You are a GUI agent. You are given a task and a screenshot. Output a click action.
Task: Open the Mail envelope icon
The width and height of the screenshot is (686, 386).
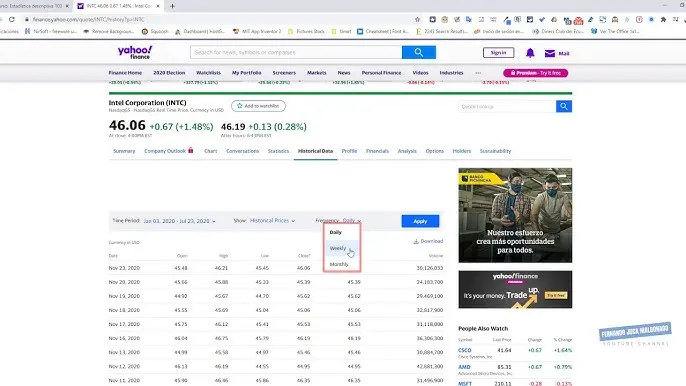550,53
